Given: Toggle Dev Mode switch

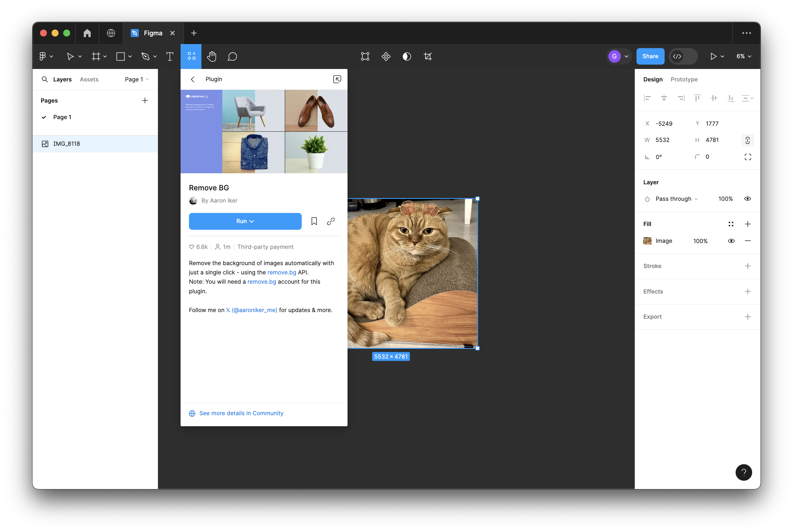Looking at the screenshot, I should pos(683,56).
